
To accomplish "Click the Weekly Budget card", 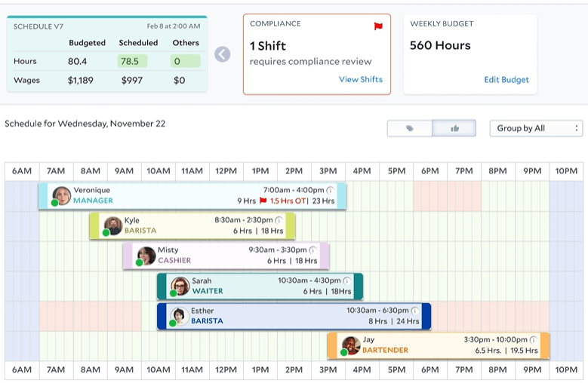I will coord(469,54).
